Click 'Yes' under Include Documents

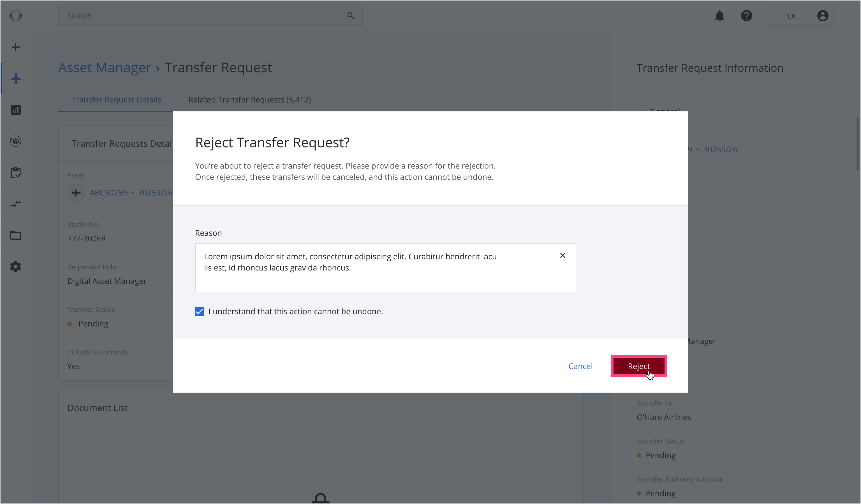coord(73,367)
